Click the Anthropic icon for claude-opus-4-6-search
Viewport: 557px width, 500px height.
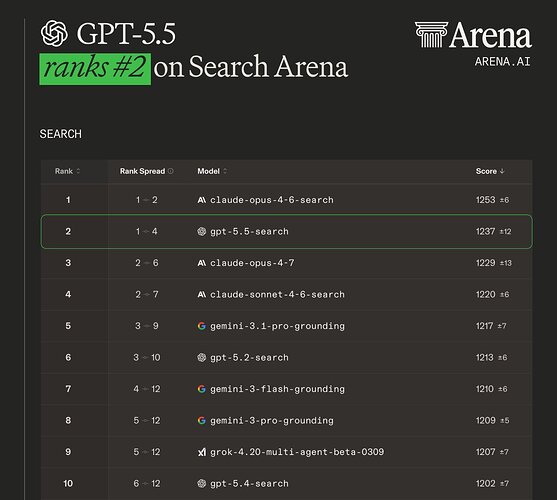(201, 200)
